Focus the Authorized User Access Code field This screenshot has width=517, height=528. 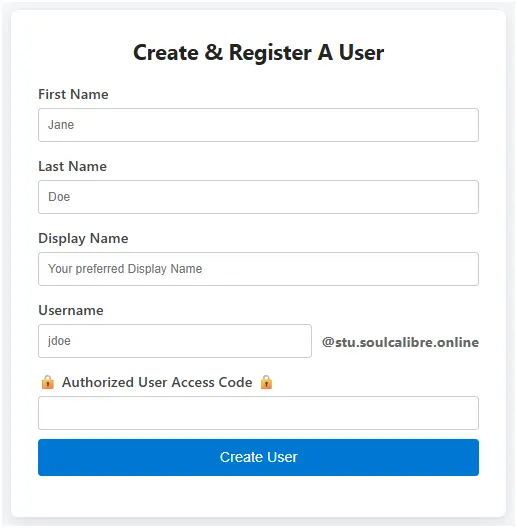(x=258, y=413)
